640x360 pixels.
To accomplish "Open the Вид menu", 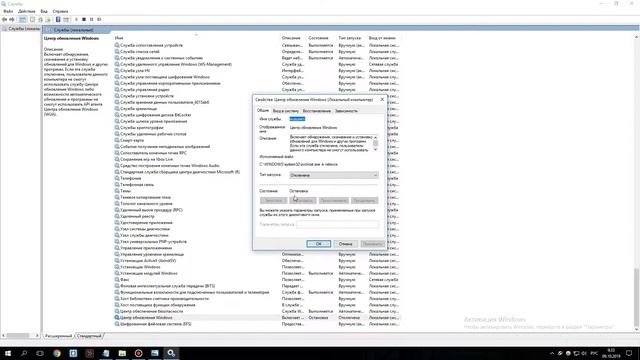I will pos(44,11).
